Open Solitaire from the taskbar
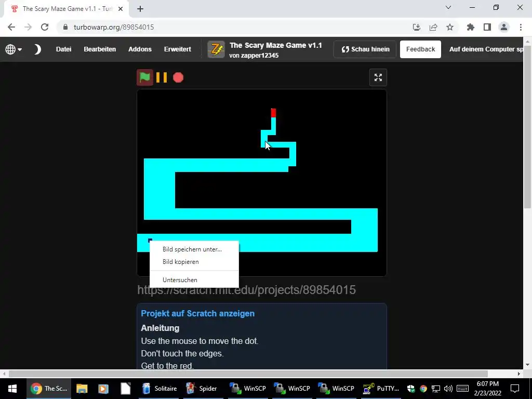Image resolution: width=532 pixels, height=399 pixels. 160,389
